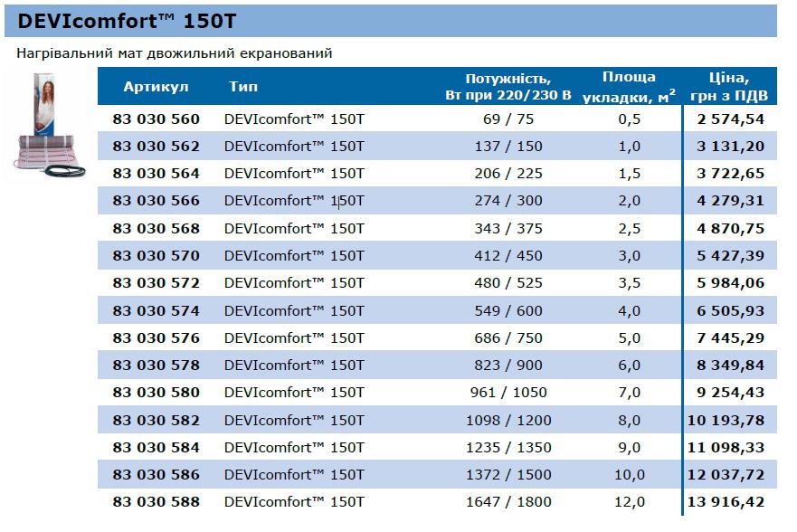Select article number 83 030 560

156,119
